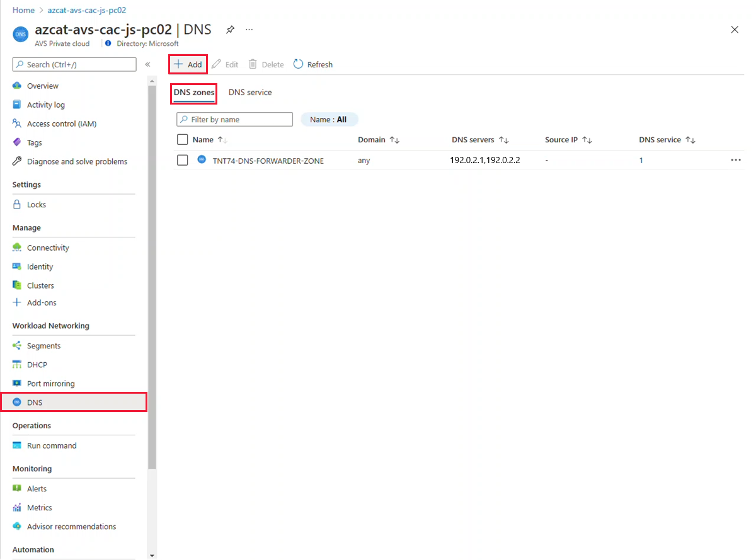
Task: Open Port mirroring configuration
Action: point(50,383)
